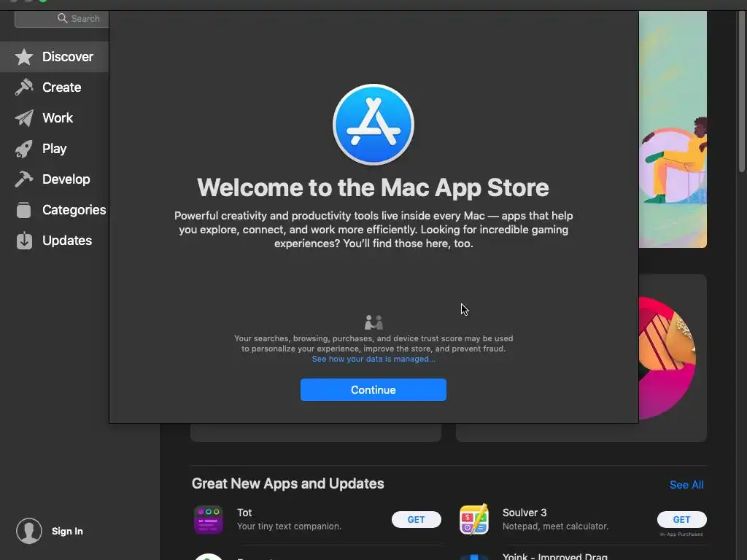
Task: Click See All for new apps
Action: pos(686,485)
